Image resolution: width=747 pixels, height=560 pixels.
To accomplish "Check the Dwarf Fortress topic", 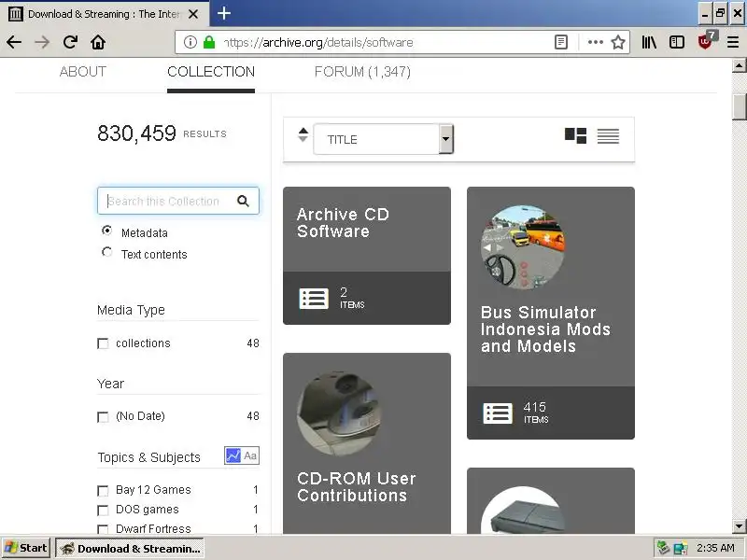I will 103,529.
